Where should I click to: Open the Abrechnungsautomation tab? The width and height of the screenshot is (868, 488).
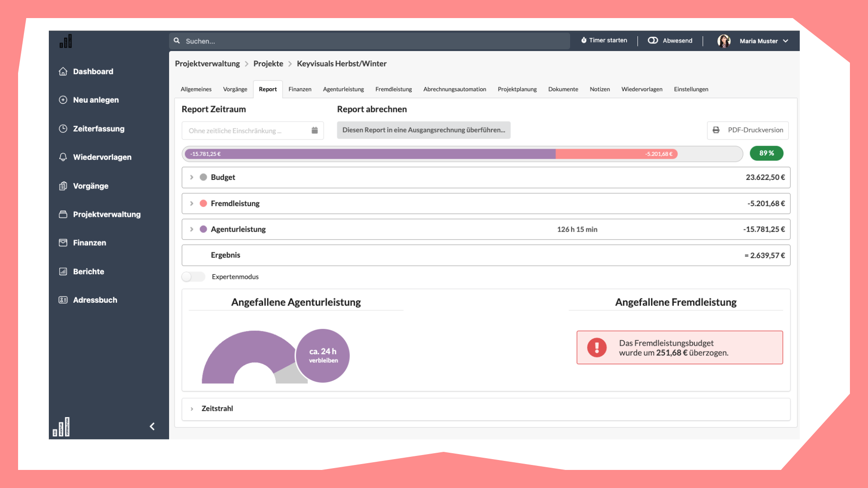click(455, 89)
